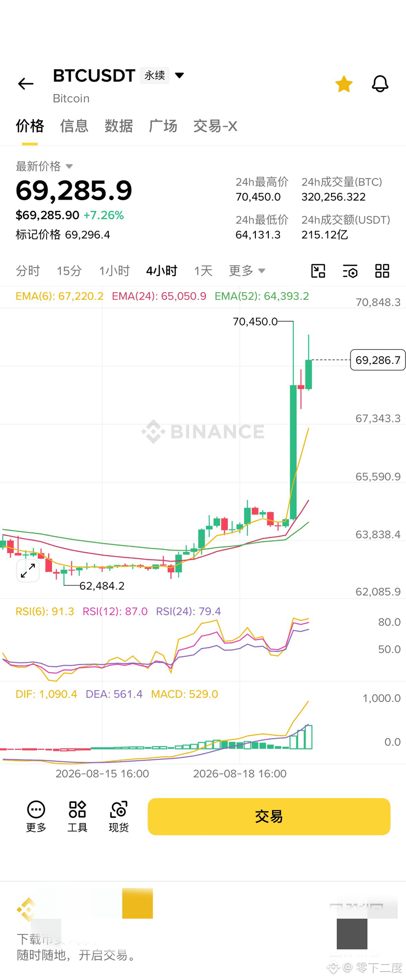
Task: Tap the 24h最低价 value 64,131.3
Action: point(258,235)
